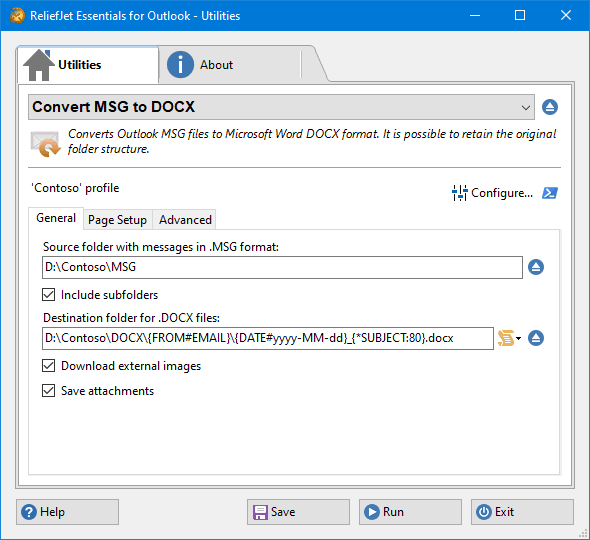Viewport: 590px width, 540px height.
Task: Select the General tab
Action: pos(56,218)
